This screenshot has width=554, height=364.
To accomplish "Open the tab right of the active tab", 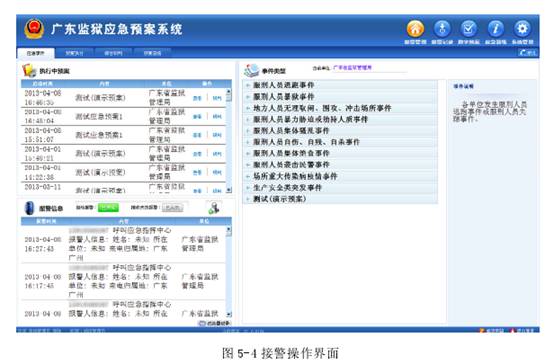I will point(75,53).
